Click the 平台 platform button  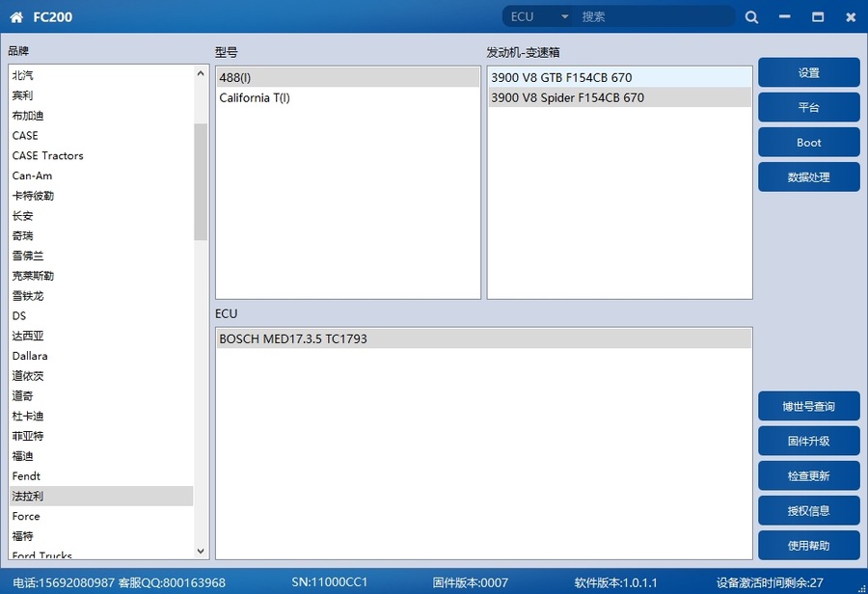[x=809, y=107]
